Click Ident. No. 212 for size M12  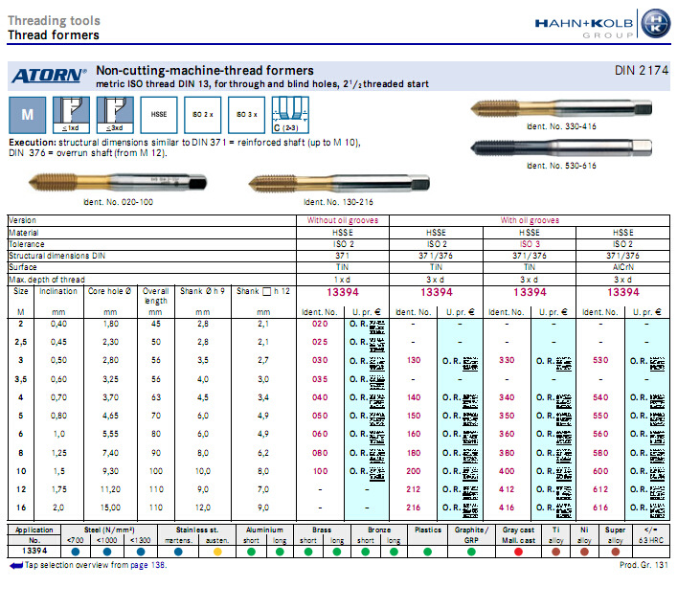(x=414, y=489)
